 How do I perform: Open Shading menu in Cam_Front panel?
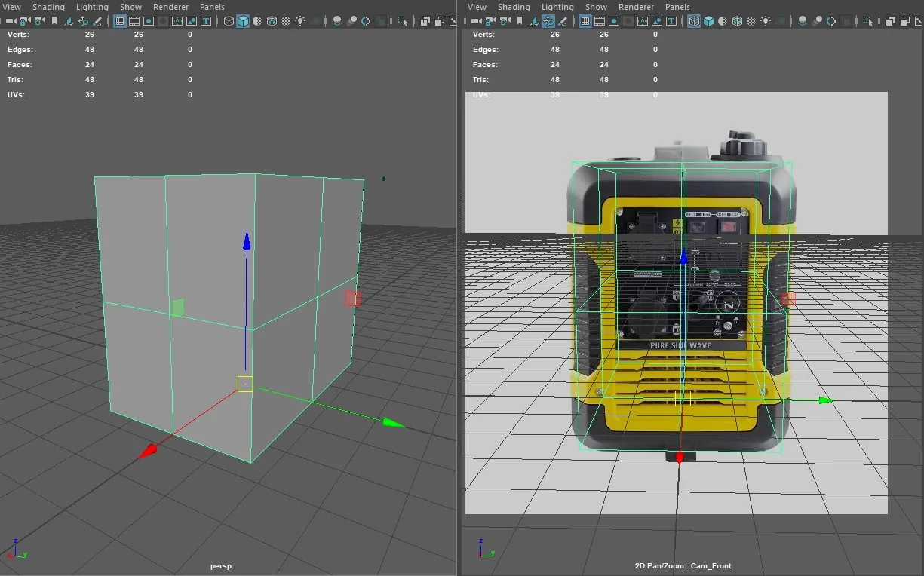pyautogui.click(x=514, y=7)
